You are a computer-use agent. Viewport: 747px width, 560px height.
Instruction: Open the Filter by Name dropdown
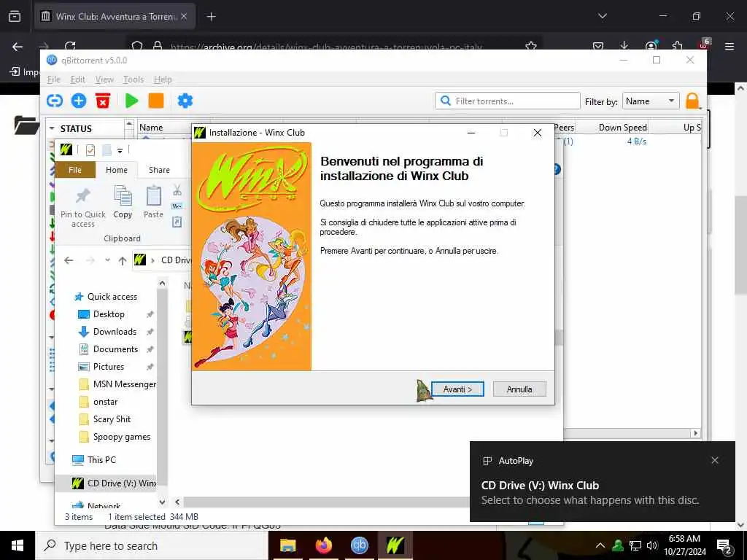651,101
